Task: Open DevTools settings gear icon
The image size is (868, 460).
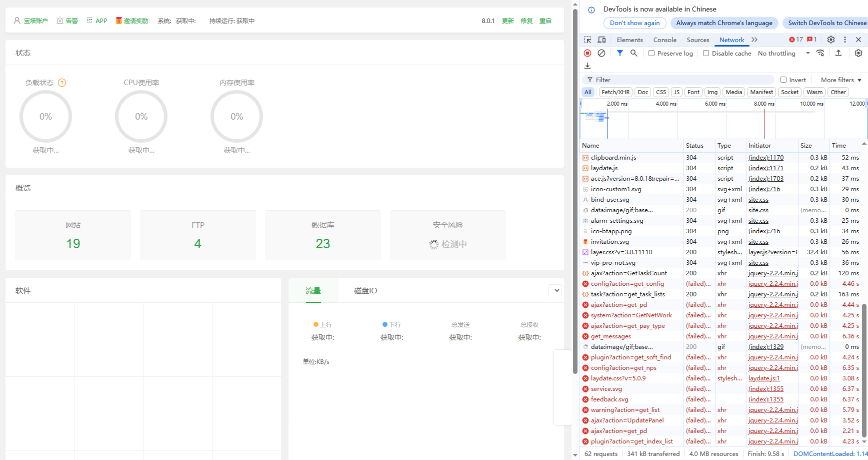Action: tap(831, 40)
